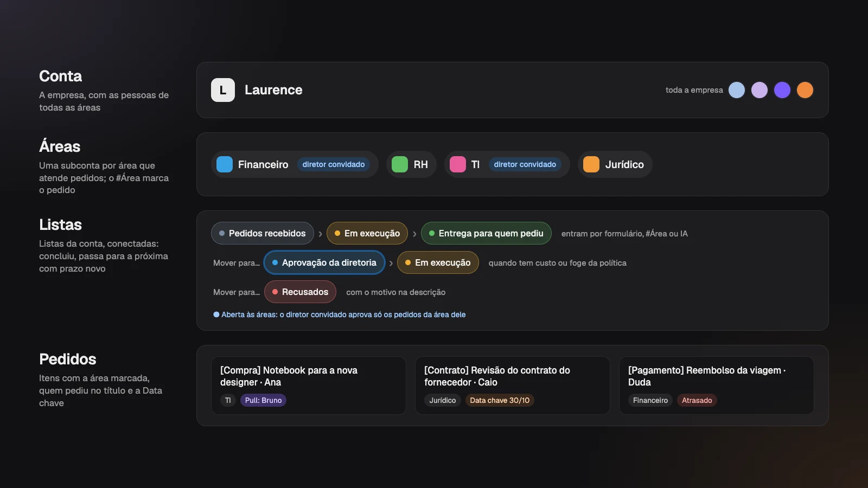Select the purple member avatar

point(782,90)
